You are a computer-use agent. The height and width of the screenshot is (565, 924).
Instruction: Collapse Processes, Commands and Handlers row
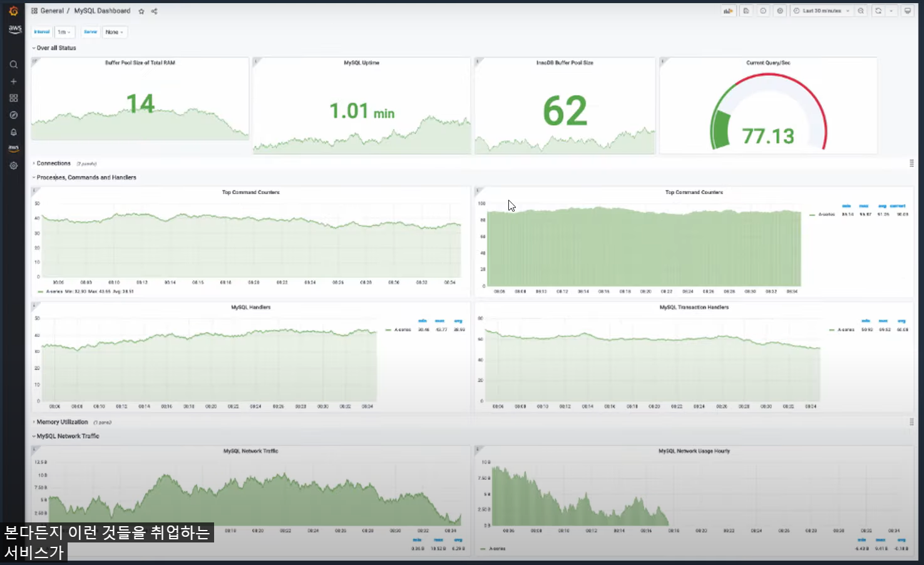[x=85, y=177]
